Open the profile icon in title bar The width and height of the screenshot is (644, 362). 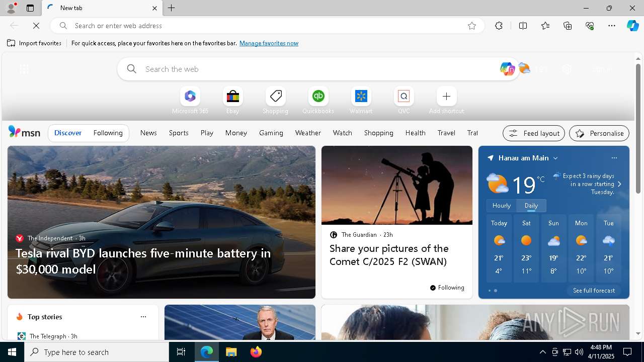click(11, 8)
